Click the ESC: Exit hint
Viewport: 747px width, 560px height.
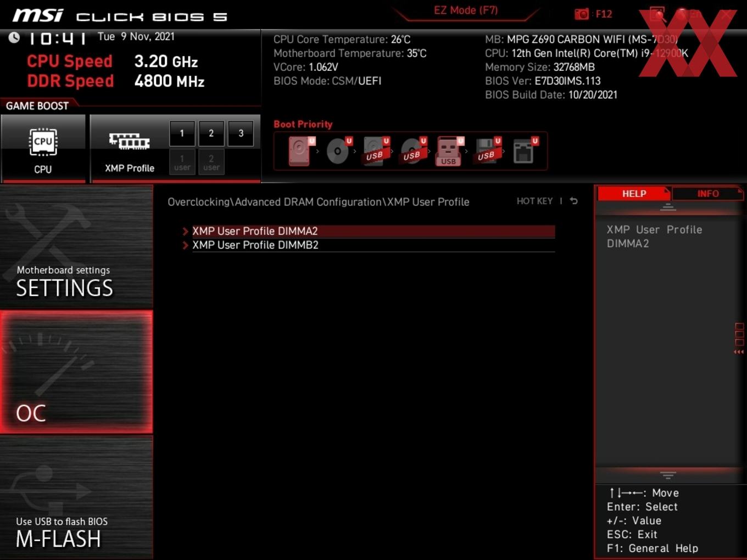tap(632, 534)
